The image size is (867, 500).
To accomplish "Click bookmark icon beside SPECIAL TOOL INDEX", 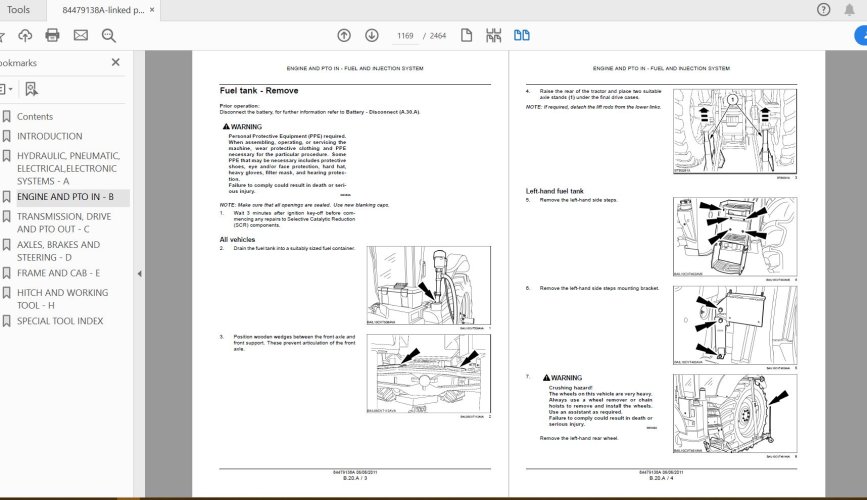I will click(x=7, y=321).
